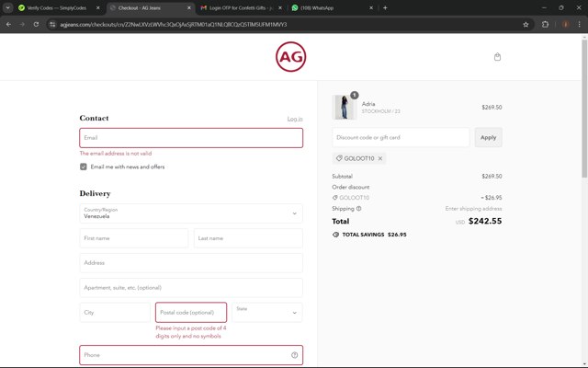Bookmark this page with the star icon
Viewport: 588px width, 368px height.
526,25
